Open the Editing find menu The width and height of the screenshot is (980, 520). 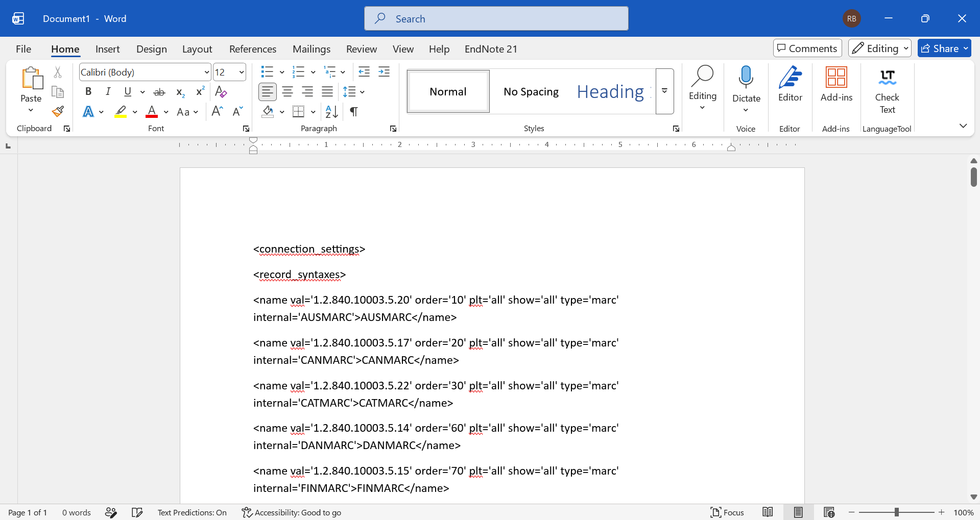(x=703, y=88)
